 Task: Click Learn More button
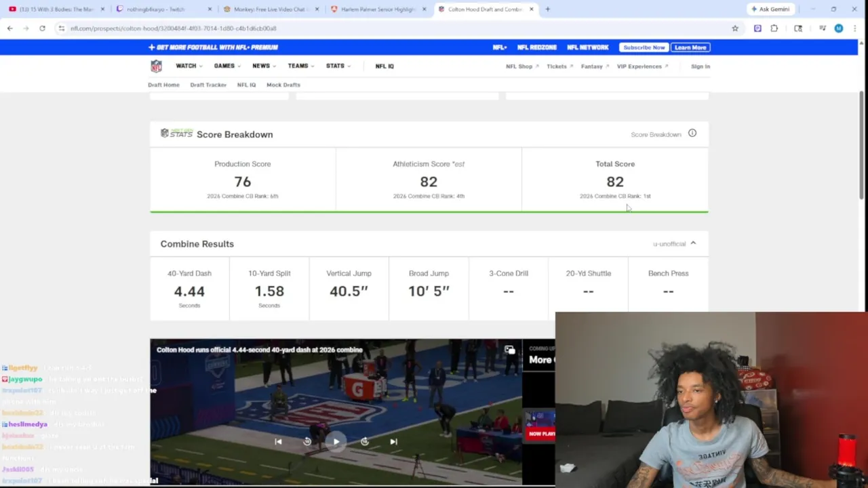(690, 47)
